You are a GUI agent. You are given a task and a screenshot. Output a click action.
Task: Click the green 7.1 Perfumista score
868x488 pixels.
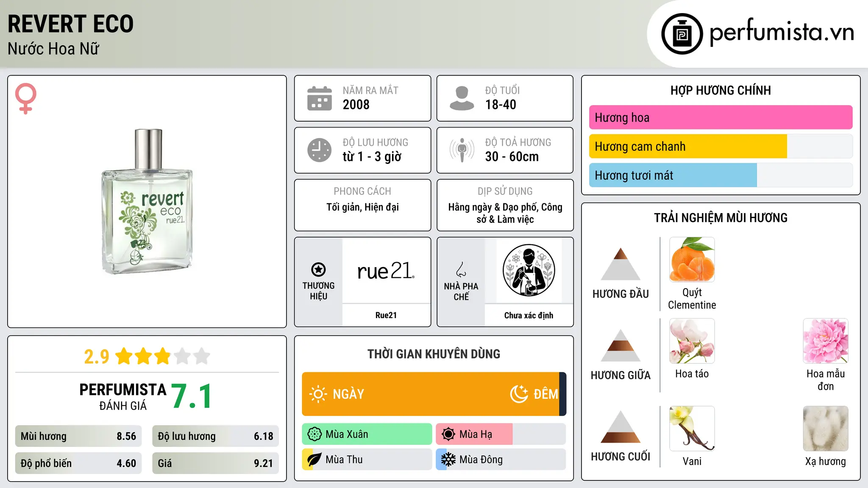pos(192,396)
